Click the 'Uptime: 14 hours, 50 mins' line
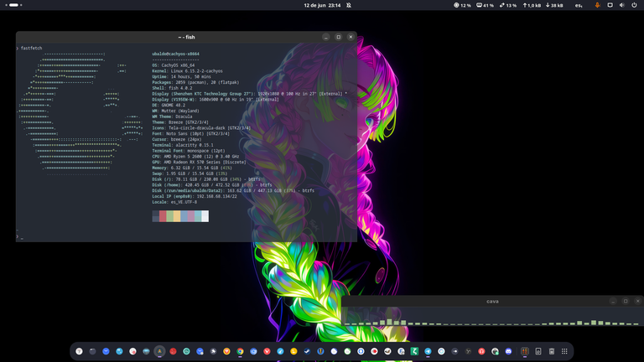Image resolution: width=644 pixels, height=362 pixels. tap(181, 77)
